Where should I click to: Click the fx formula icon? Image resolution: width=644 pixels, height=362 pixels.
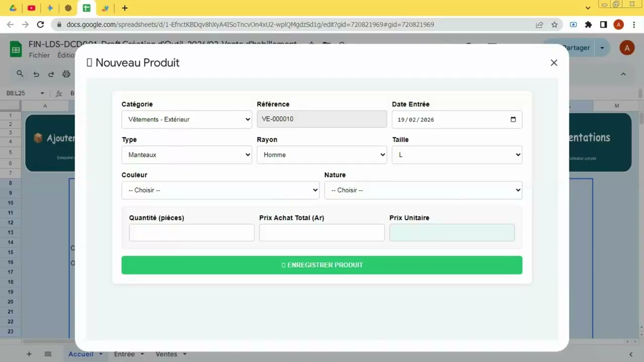click(x=59, y=93)
